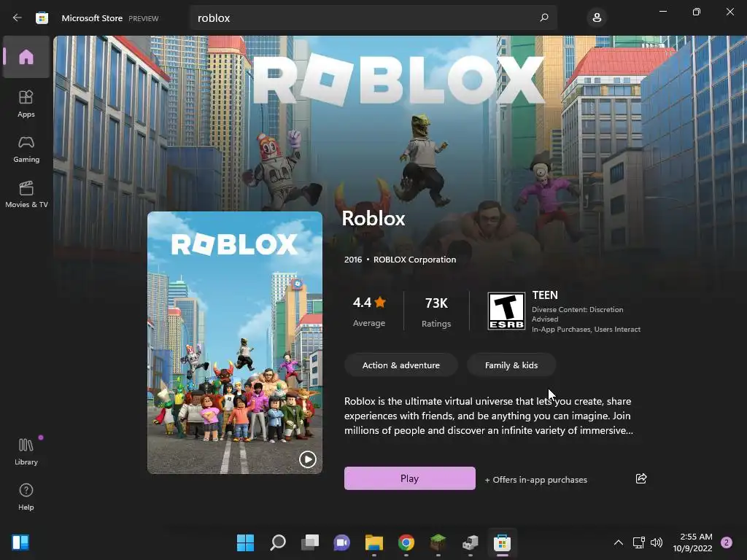Screen dimensions: 747x560
Task: Share Roblox using the share icon
Action: tap(641, 478)
